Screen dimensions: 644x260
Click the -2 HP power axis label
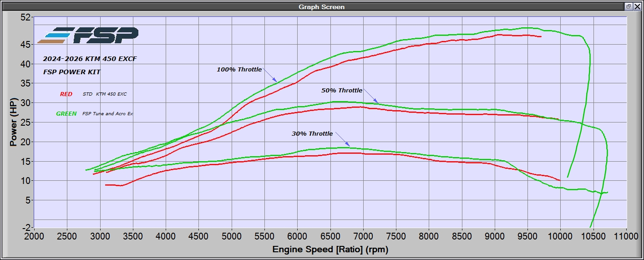pos(26,228)
